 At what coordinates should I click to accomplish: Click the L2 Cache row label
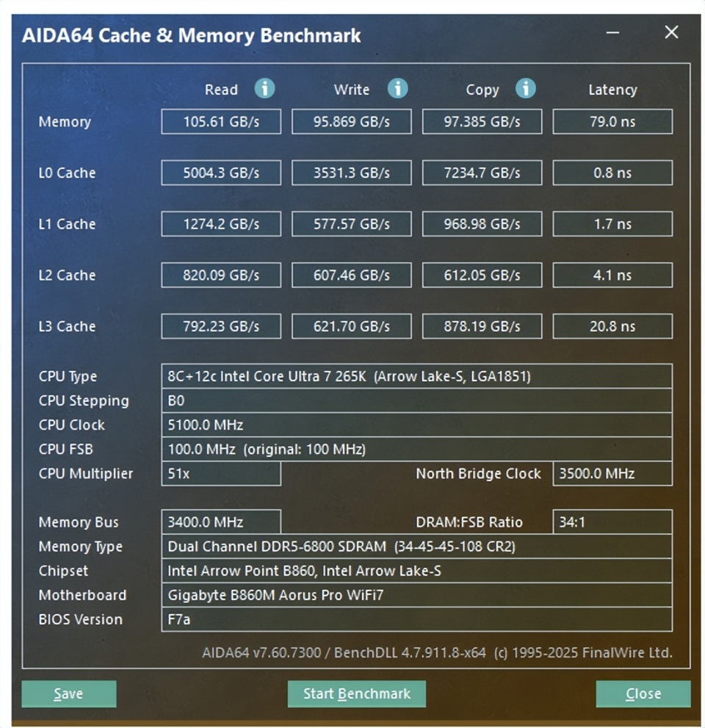(67, 275)
